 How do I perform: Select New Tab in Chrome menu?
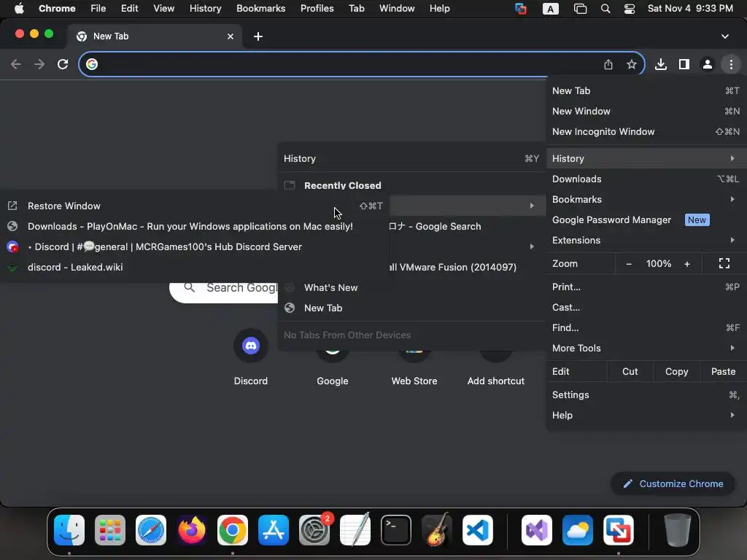(x=646, y=91)
